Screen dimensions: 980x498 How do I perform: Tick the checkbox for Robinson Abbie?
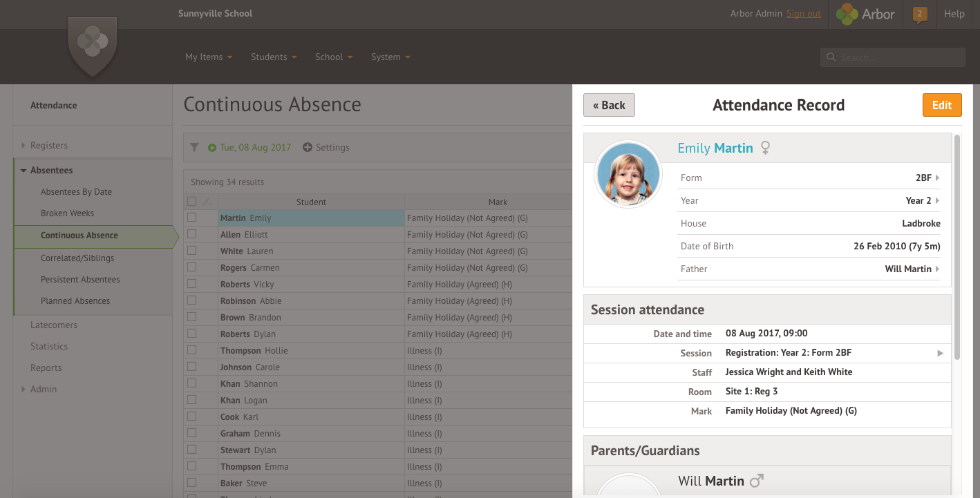192,300
